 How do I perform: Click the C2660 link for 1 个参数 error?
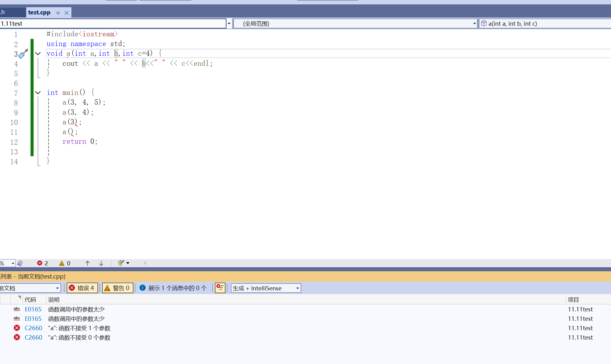click(33, 328)
